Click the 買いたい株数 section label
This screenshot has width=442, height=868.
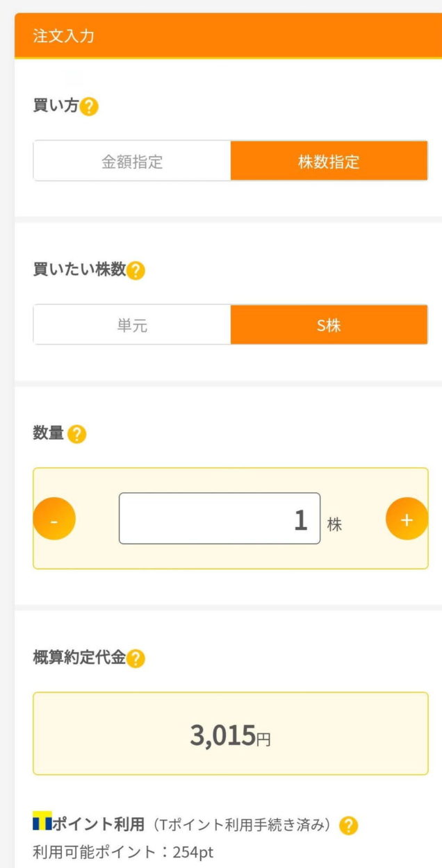tap(79, 270)
